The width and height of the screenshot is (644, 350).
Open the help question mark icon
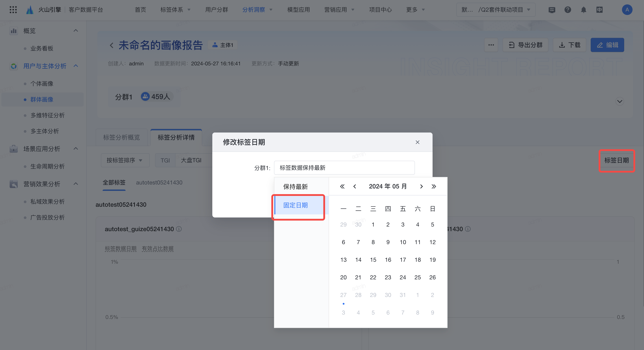click(x=568, y=10)
